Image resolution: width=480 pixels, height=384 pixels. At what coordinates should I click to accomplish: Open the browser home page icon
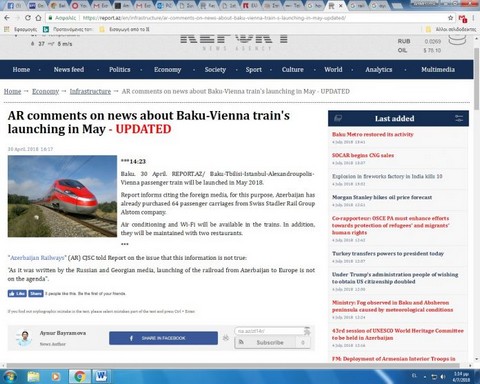pos(39,18)
